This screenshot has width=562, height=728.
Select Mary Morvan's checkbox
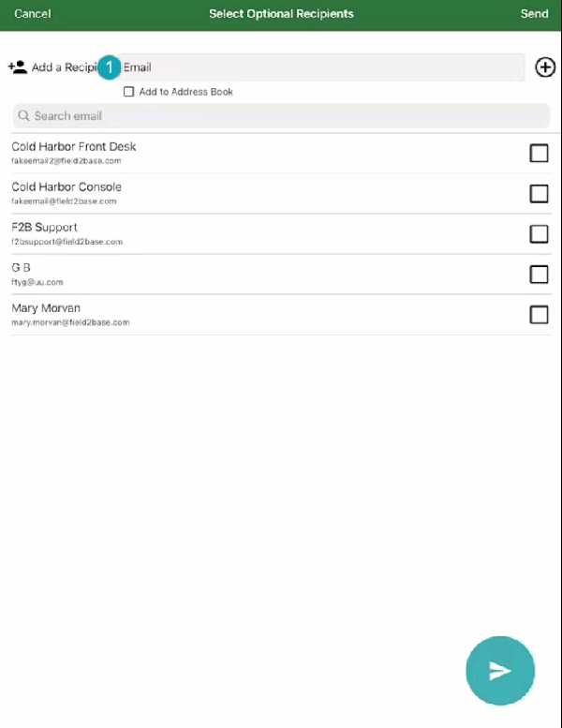click(539, 315)
